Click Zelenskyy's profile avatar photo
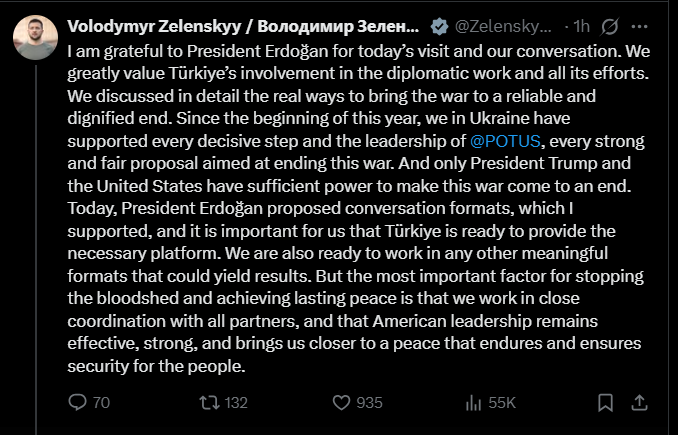Image resolution: width=678 pixels, height=435 pixels. point(35,37)
